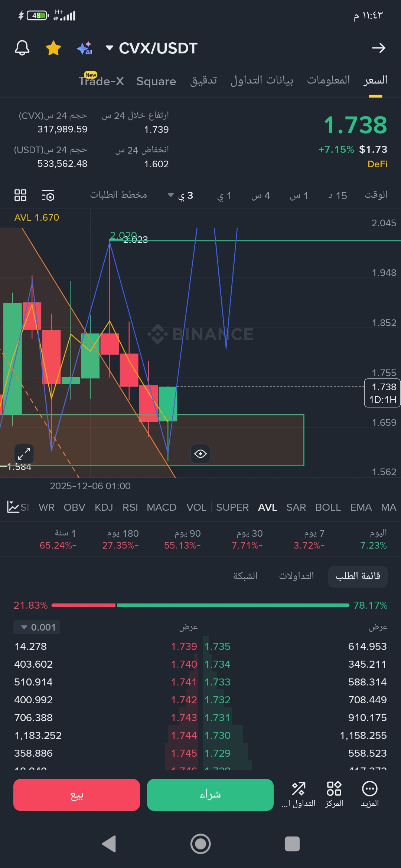Toggle the favorite star for CVX/USDT
The width and height of the screenshot is (401, 868).
(53, 48)
